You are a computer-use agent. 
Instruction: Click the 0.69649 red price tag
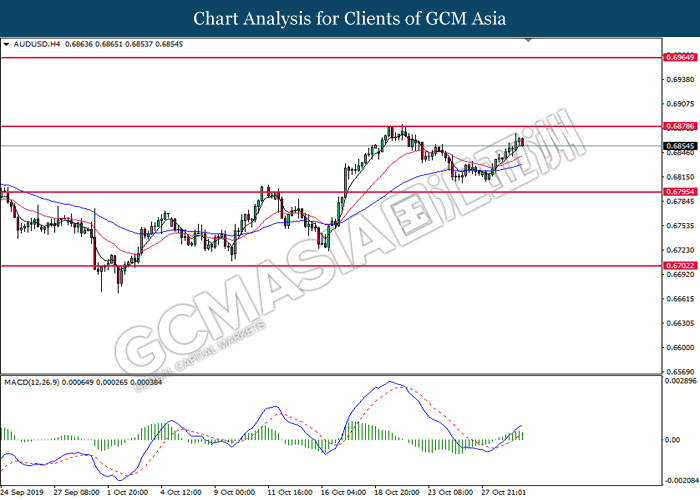679,58
